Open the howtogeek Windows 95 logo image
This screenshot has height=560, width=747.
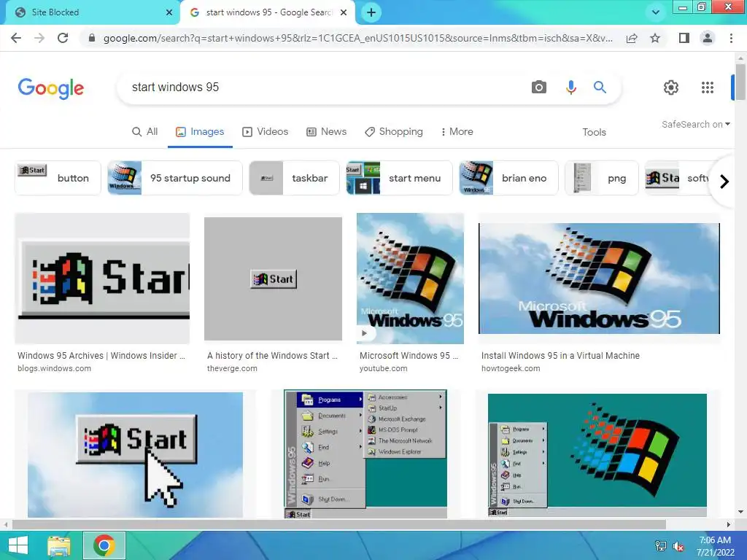pos(599,278)
